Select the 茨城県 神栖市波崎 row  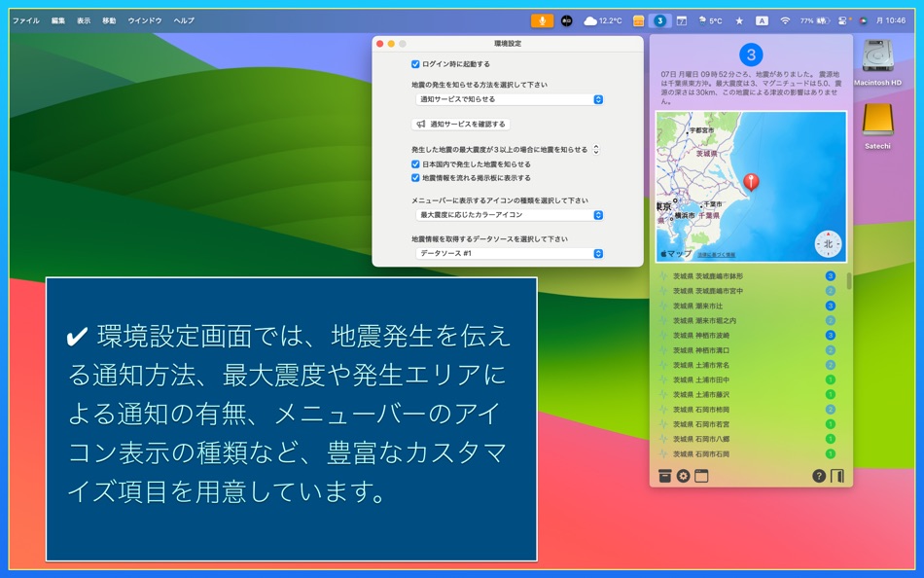click(x=747, y=335)
